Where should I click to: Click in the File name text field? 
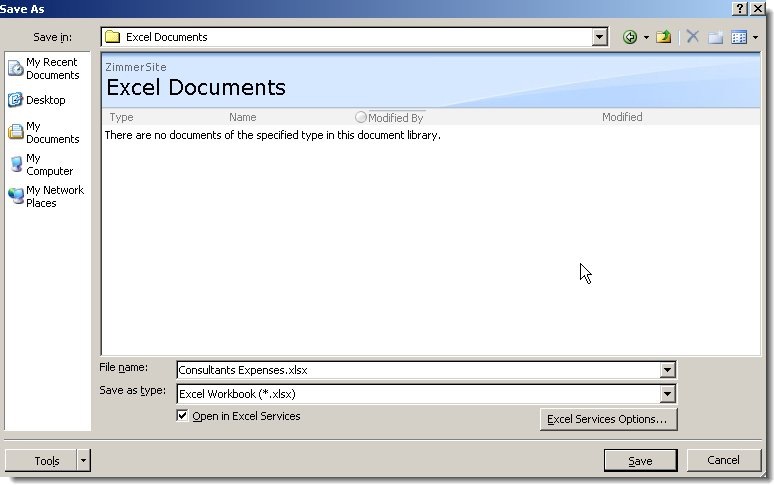pos(418,370)
